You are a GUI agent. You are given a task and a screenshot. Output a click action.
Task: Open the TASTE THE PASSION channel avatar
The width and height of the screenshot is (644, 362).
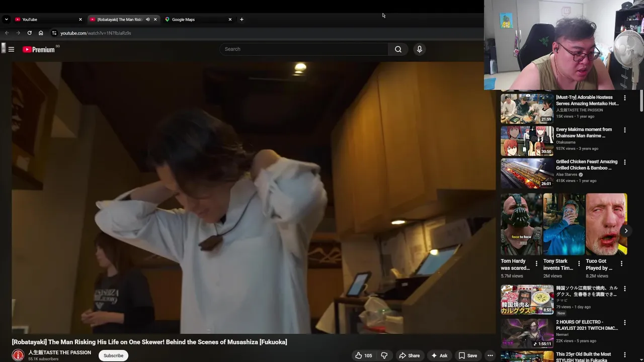[x=18, y=355]
